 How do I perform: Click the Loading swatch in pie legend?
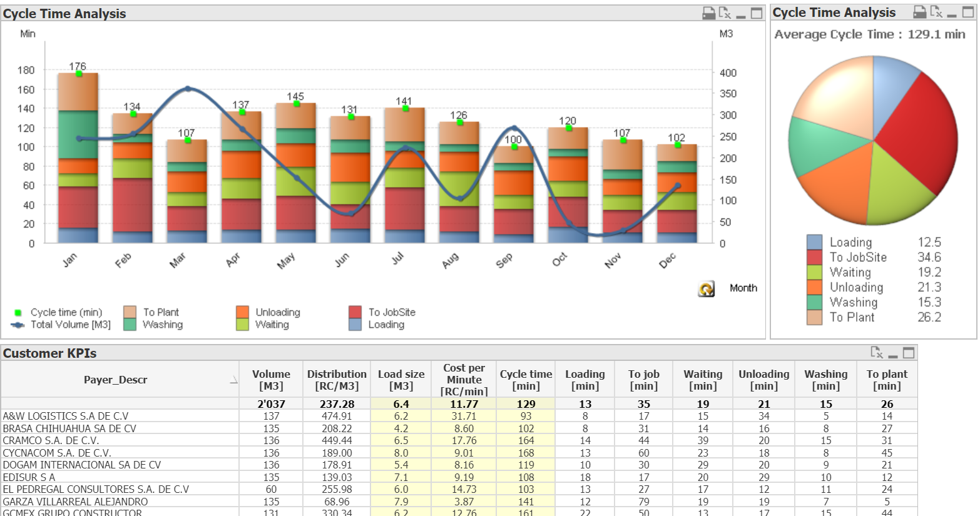[x=814, y=242]
